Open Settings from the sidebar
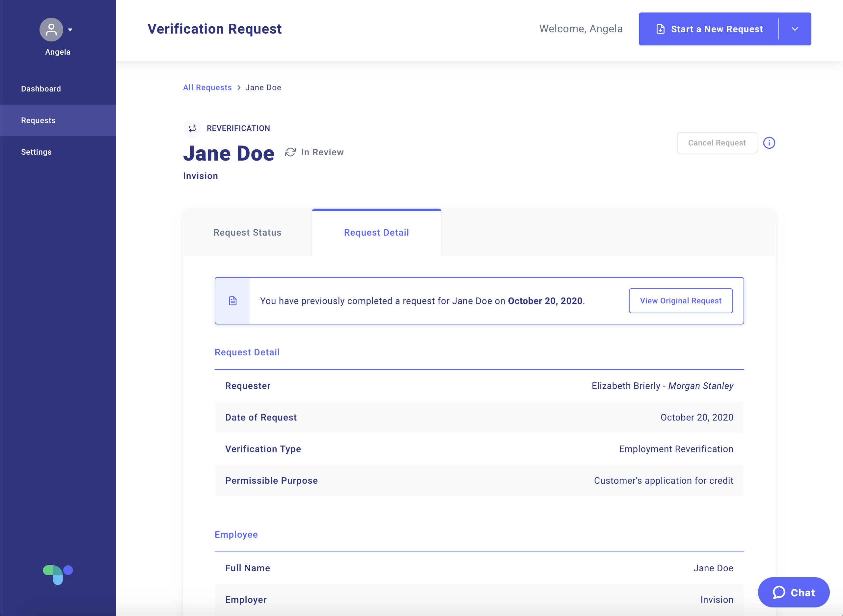 pyautogui.click(x=36, y=152)
